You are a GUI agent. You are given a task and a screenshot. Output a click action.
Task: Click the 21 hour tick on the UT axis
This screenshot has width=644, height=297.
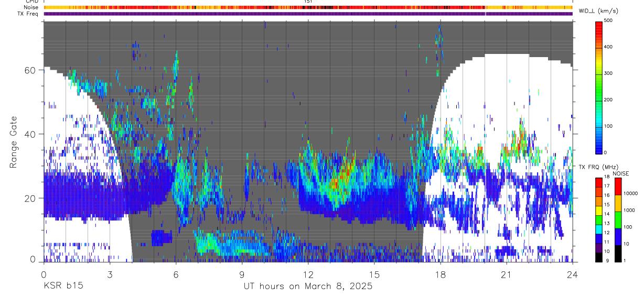[x=506, y=274]
